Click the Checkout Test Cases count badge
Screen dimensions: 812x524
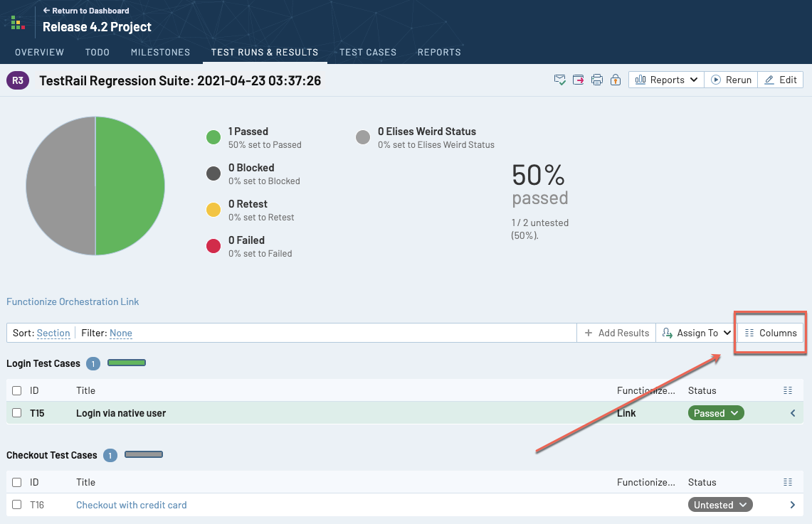110,455
